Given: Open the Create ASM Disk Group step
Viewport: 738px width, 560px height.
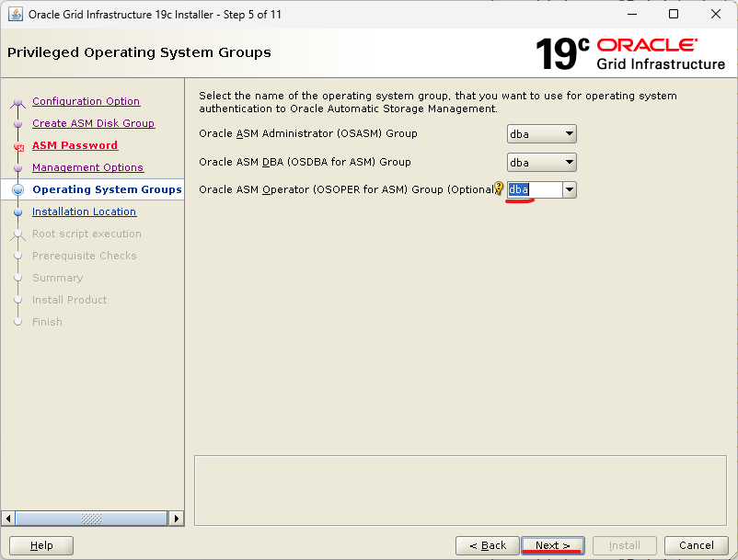Looking at the screenshot, I should [x=93, y=123].
